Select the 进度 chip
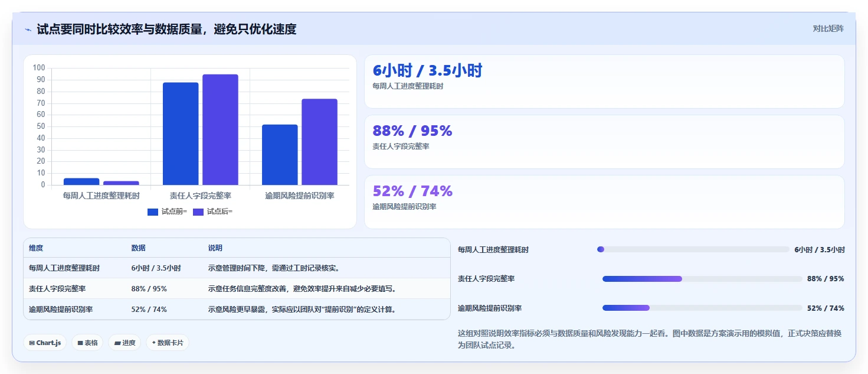Viewport: 868px width, 374px height. click(x=125, y=343)
